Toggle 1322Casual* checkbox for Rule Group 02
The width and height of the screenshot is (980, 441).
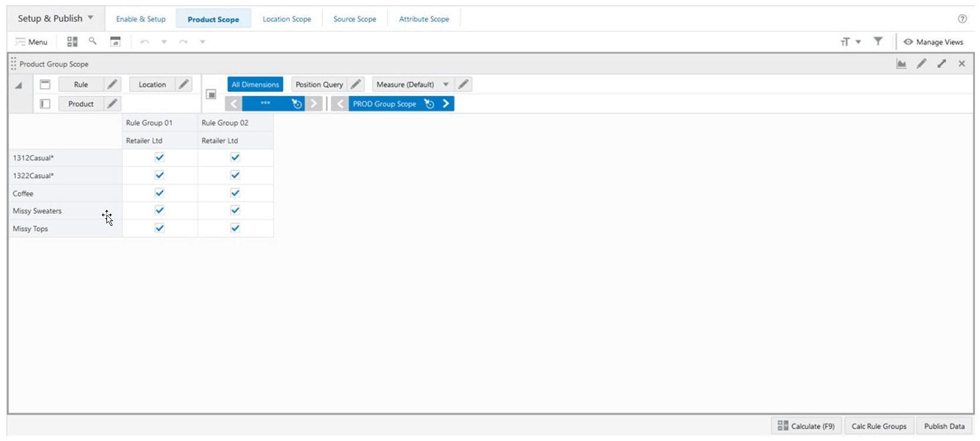(x=235, y=175)
